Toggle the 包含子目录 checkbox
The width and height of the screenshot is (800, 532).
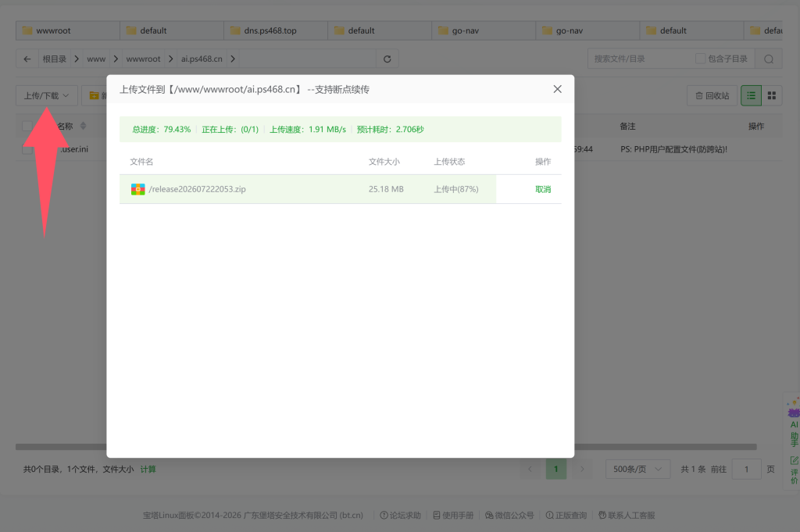pyautogui.click(x=701, y=59)
